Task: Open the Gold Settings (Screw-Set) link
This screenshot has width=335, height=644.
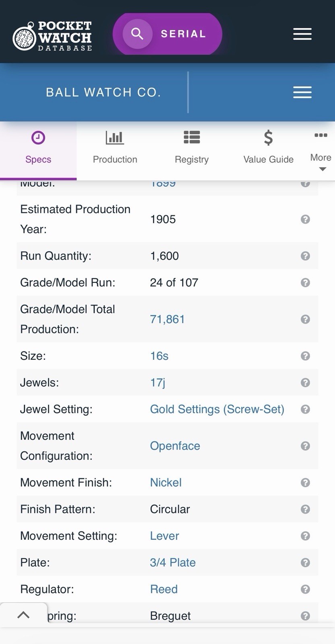Action: [x=217, y=409]
